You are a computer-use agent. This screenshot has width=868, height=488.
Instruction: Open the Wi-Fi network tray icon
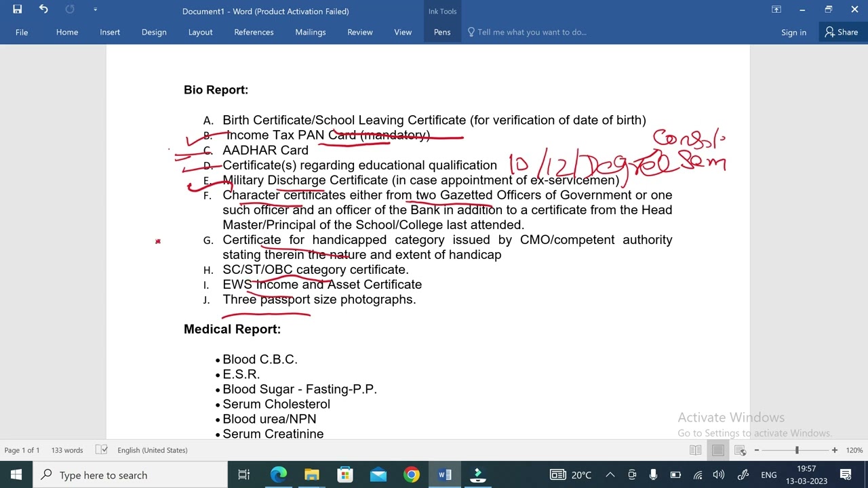coord(698,474)
